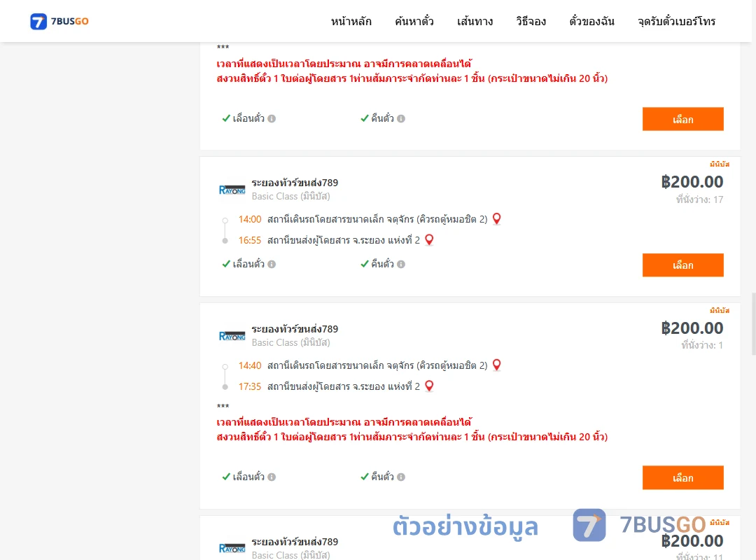The image size is (756, 560).
Task: Click green check beside เลื่อนตั๋ว for 14:40 trip
Action: click(x=225, y=477)
